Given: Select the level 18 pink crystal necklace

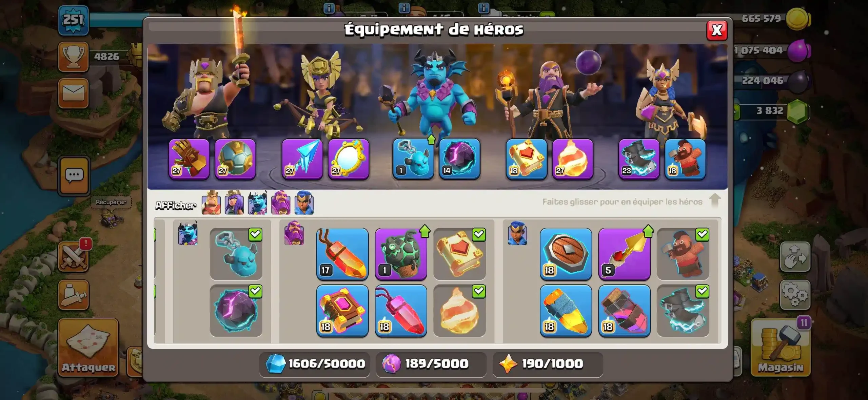Looking at the screenshot, I should 401,311.
